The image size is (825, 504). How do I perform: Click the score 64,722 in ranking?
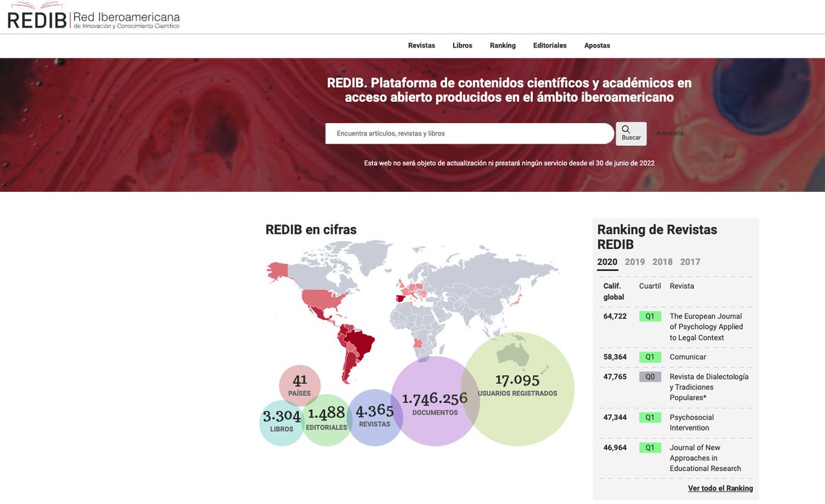(x=615, y=316)
